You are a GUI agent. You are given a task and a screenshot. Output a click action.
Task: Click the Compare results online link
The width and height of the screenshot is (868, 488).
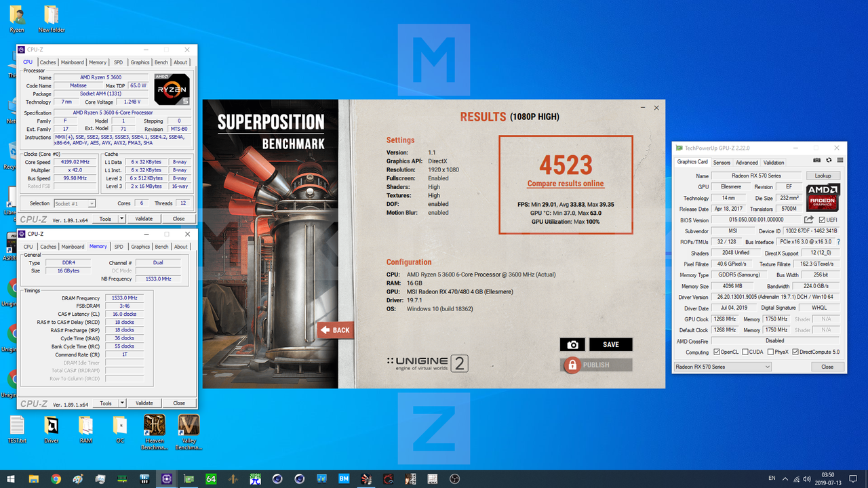point(565,183)
